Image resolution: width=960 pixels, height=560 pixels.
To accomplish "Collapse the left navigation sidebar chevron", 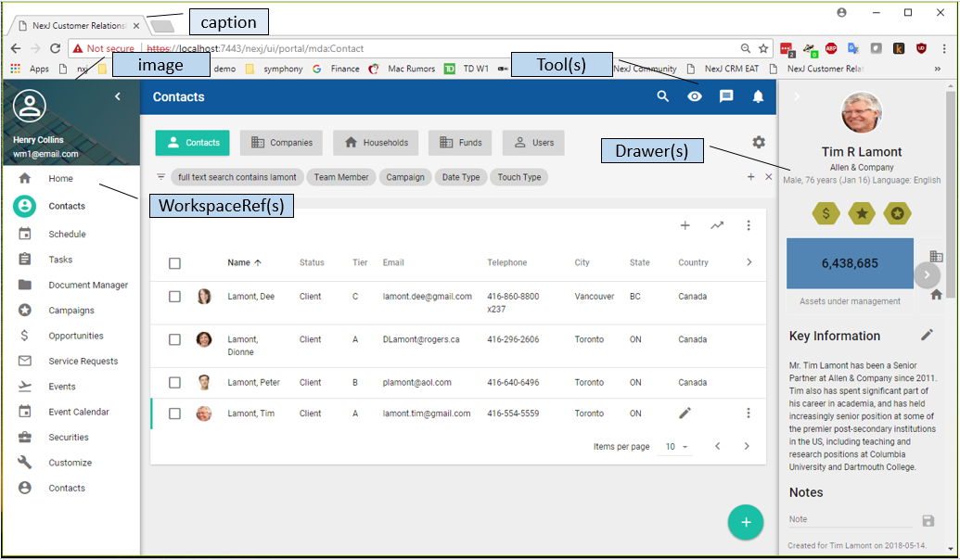I will pyautogui.click(x=118, y=96).
